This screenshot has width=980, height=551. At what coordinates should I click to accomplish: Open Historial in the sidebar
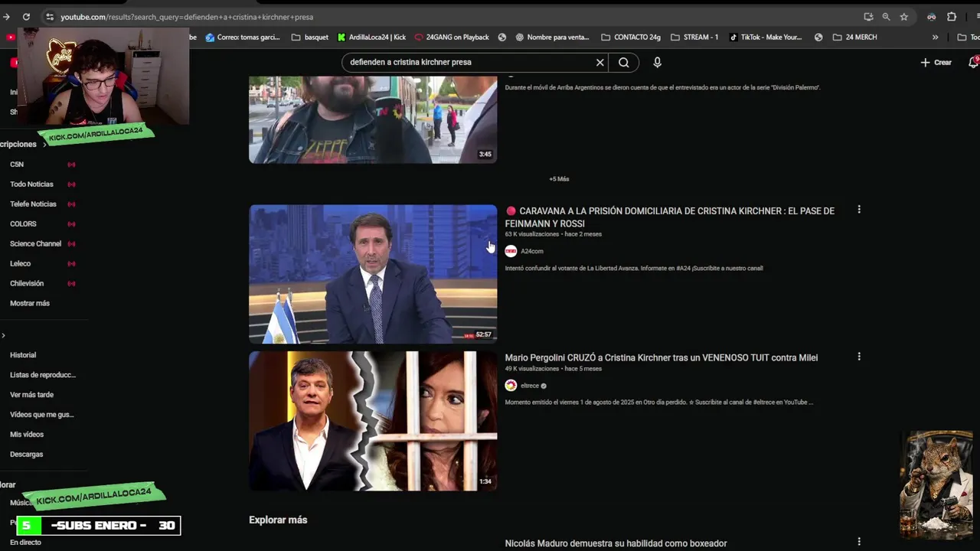pos(23,355)
